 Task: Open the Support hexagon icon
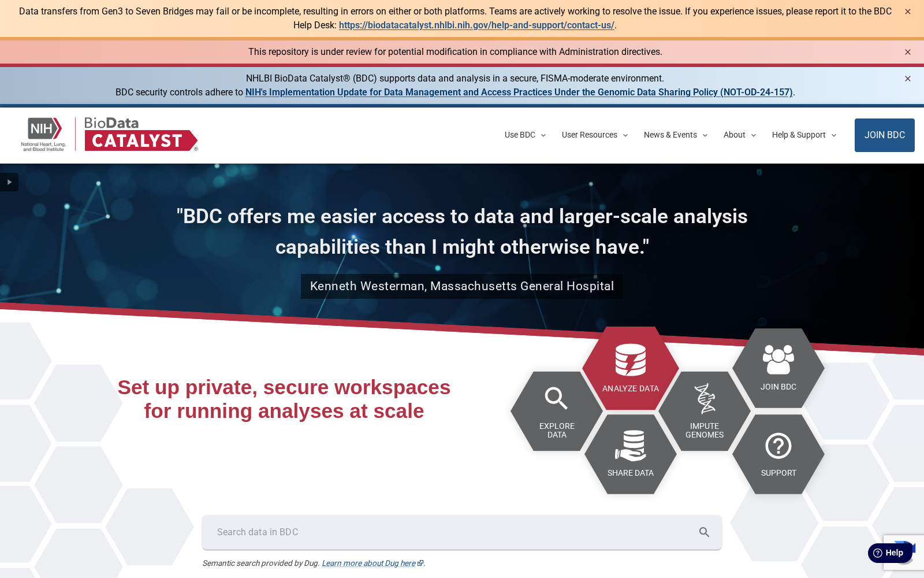[778, 454]
